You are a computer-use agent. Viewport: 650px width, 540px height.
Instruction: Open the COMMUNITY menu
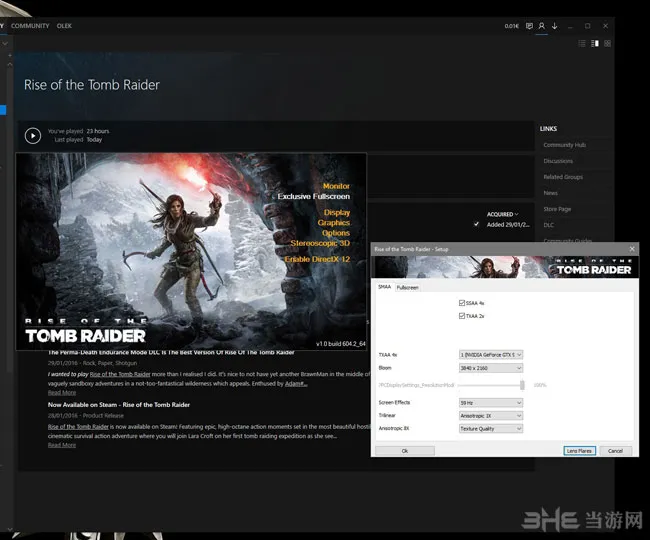point(30,26)
